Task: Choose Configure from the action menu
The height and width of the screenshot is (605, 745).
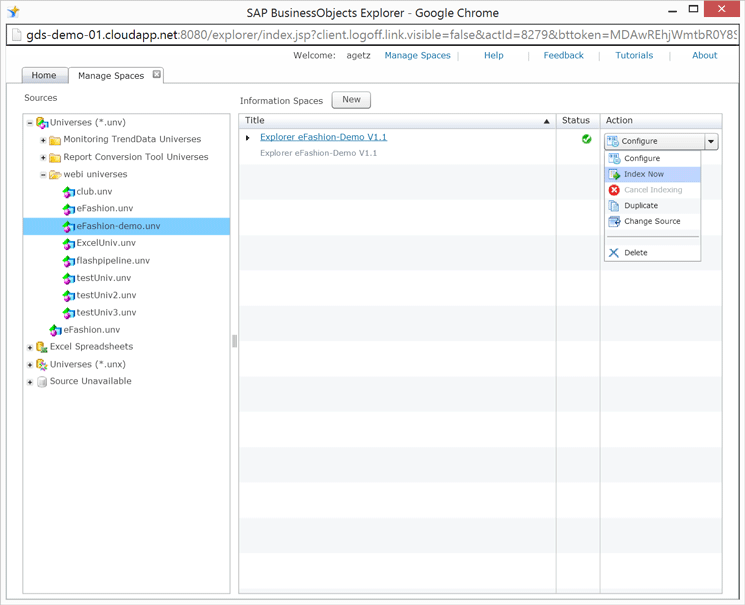Action: point(652,158)
